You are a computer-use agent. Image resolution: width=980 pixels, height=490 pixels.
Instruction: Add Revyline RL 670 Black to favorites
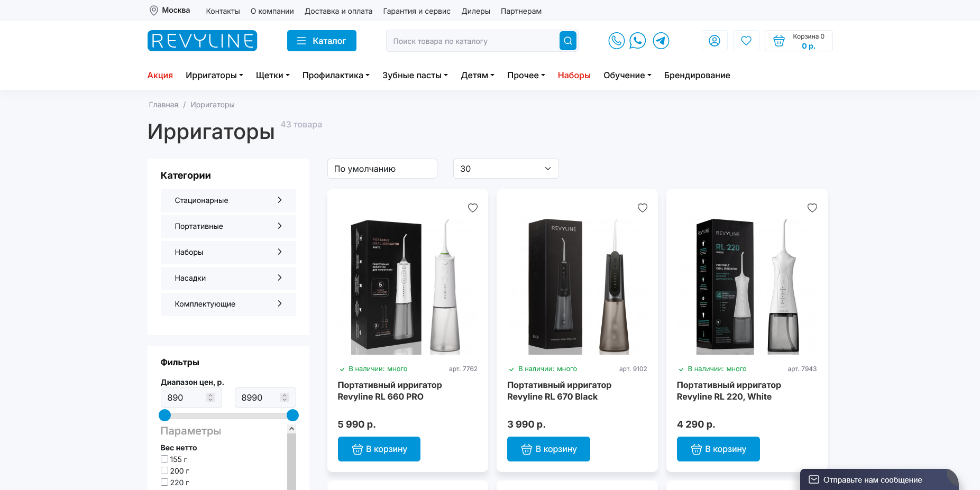[643, 208]
